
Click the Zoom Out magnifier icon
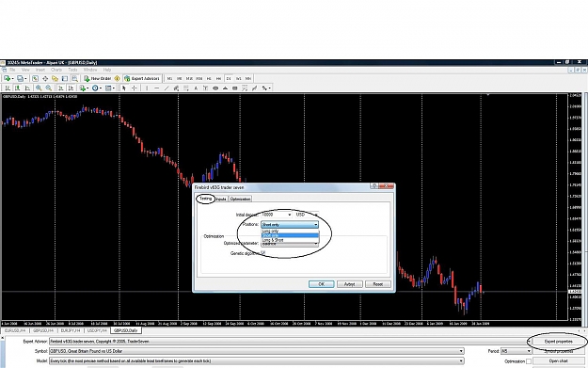(x=48, y=88)
